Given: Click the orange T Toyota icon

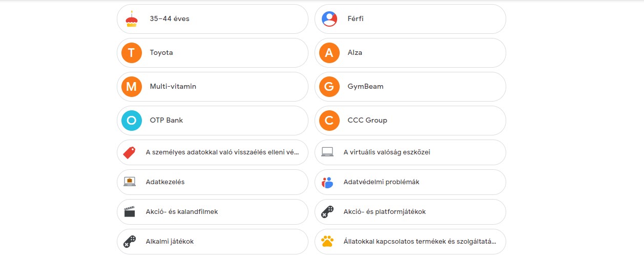Looking at the screenshot, I should coord(132,53).
